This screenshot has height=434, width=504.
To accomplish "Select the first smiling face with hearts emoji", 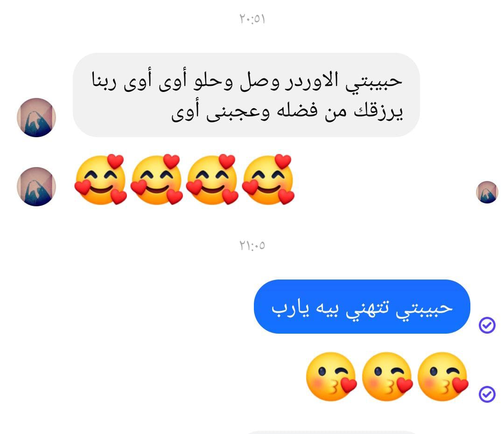I will click(x=100, y=179).
